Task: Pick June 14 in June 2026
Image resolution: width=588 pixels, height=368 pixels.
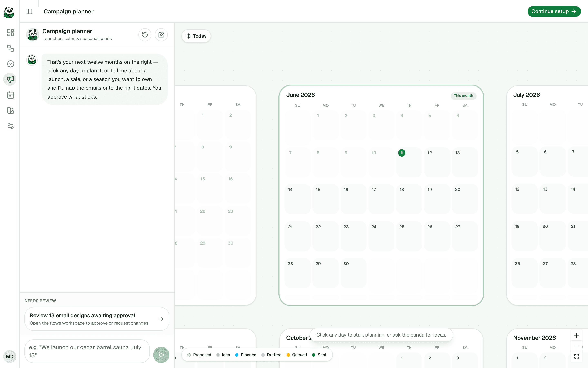Action: point(297,199)
